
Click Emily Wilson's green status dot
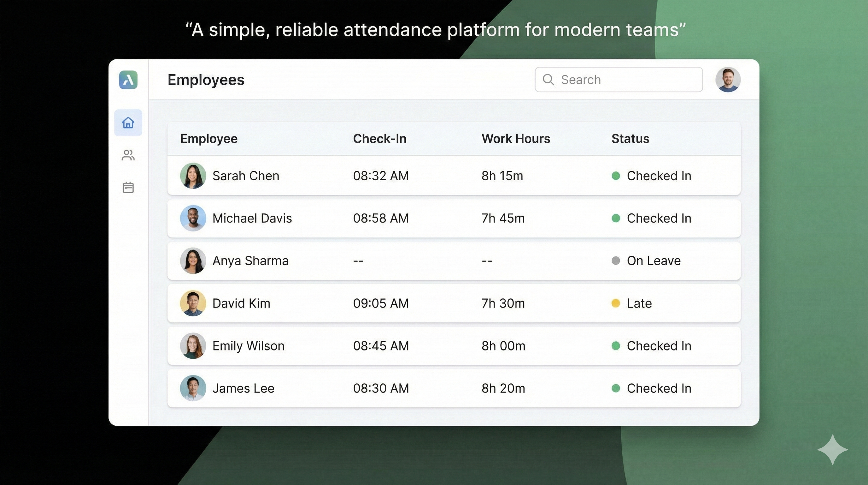click(x=616, y=346)
